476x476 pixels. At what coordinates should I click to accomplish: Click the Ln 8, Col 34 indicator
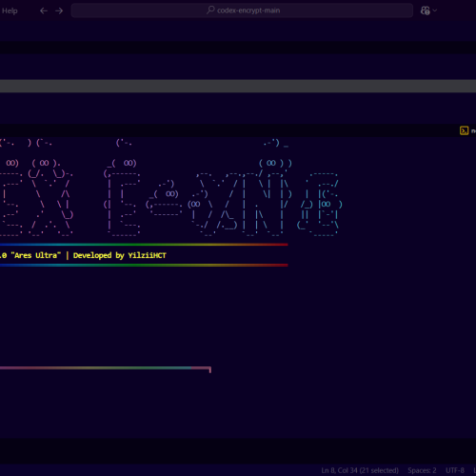(360, 470)
